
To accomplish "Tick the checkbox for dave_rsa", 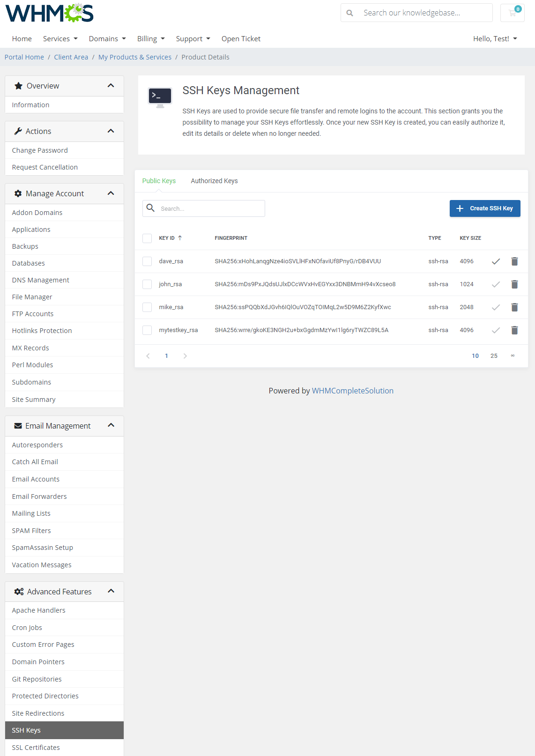I will (x=147, y=261).
